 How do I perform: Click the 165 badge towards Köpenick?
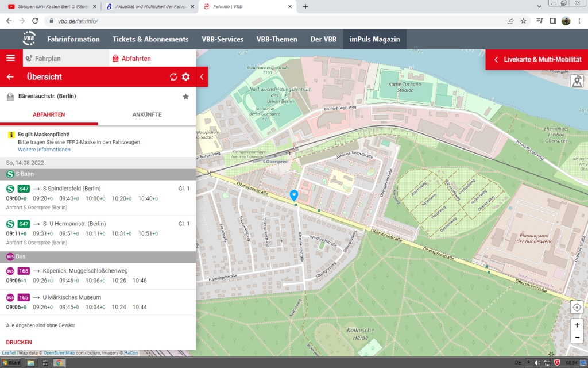click(x=24, y=271)
